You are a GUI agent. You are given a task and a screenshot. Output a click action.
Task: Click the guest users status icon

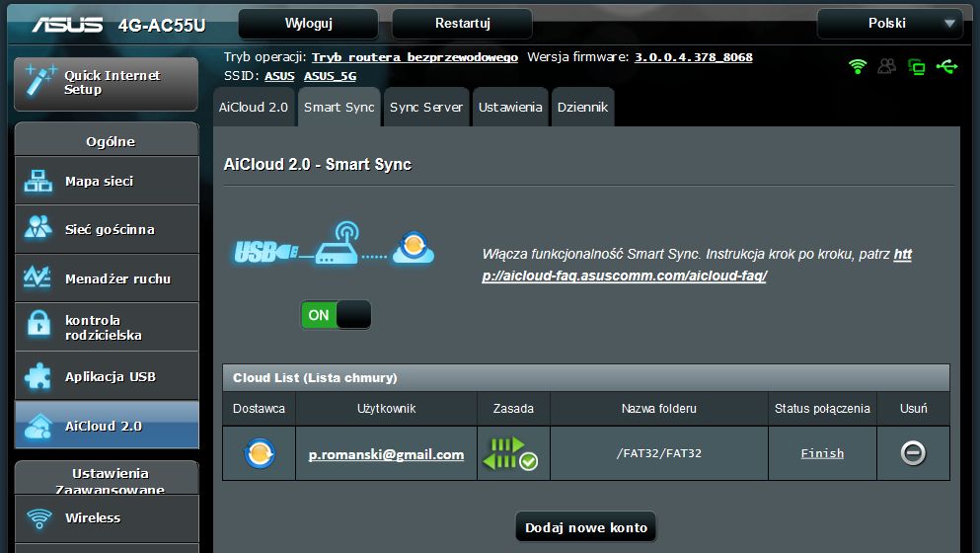click(x=887, y=66)
